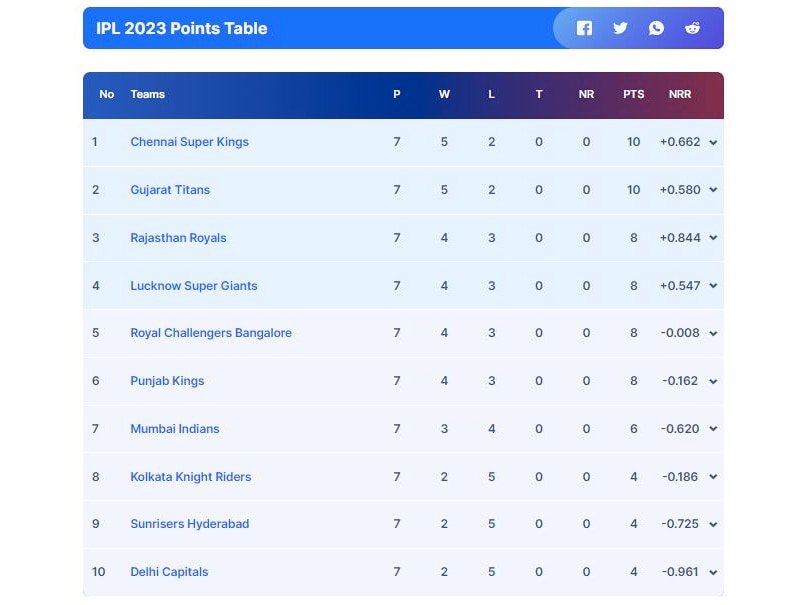The height and width of the screenshot is (605, 806).
Task: Share points table on Facebook
Action: click(x=584, y=28)
